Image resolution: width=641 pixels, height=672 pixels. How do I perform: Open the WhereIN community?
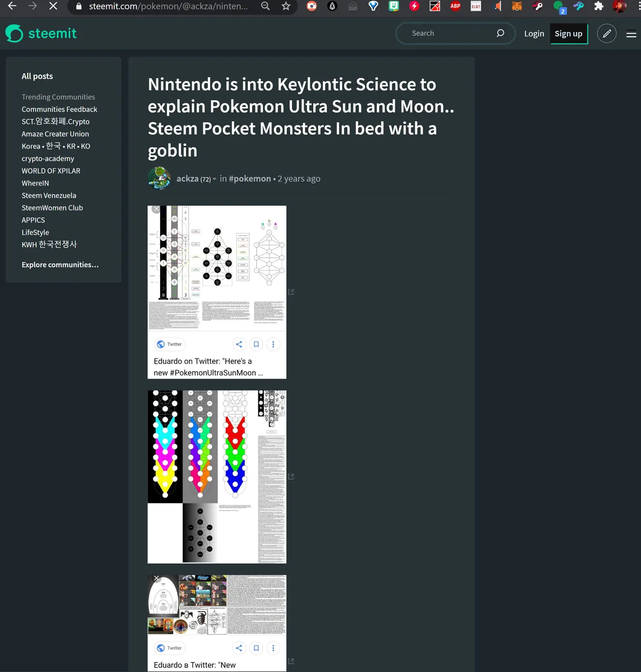[35, 183]
